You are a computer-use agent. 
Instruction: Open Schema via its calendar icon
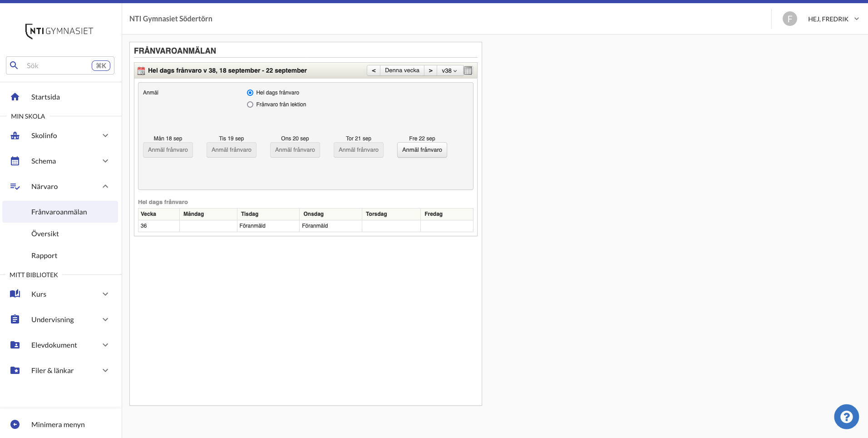(15, 160)
